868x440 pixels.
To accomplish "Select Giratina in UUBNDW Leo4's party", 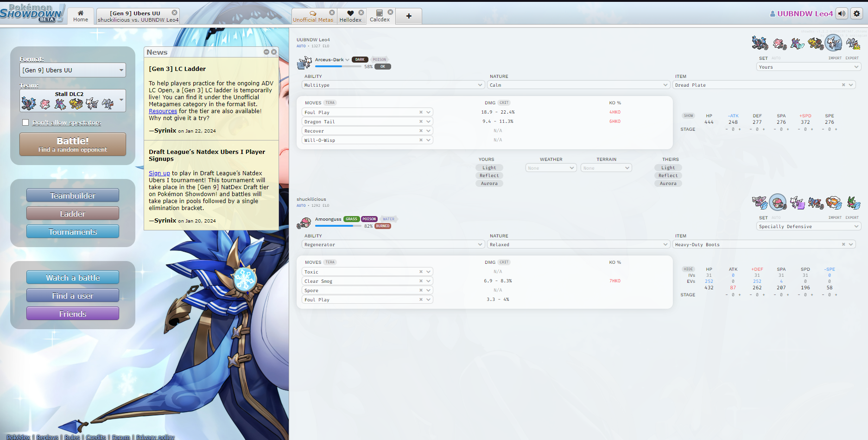I will pos(816,43).
